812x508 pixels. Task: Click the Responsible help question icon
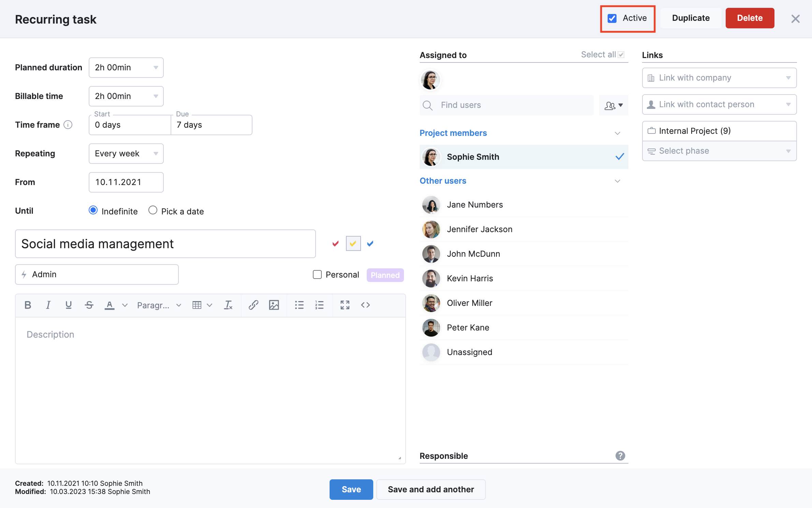620,456
